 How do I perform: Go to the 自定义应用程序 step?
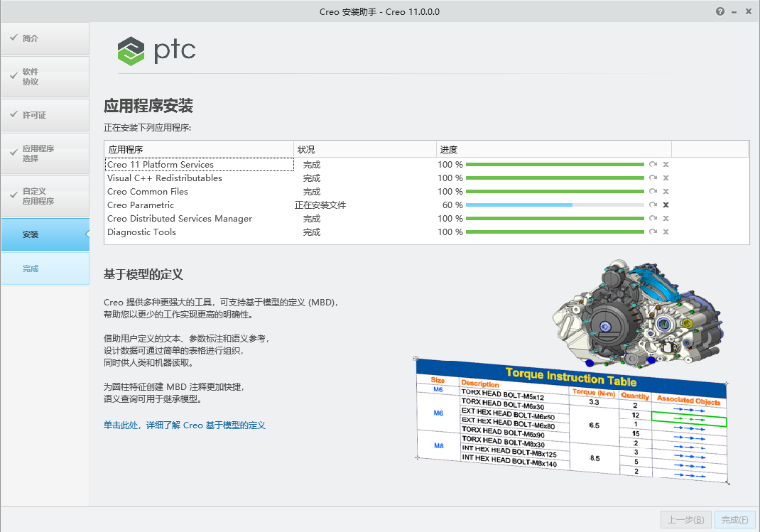(x=45, y=196)
